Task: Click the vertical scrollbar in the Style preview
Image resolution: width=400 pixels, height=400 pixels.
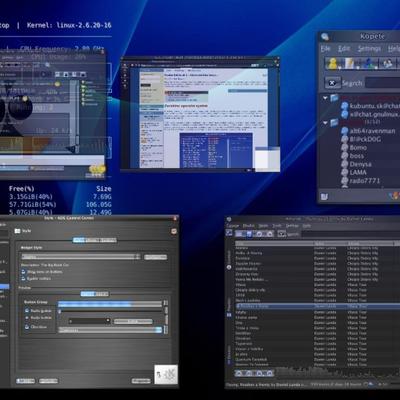Action: click(x=166, y=317)
